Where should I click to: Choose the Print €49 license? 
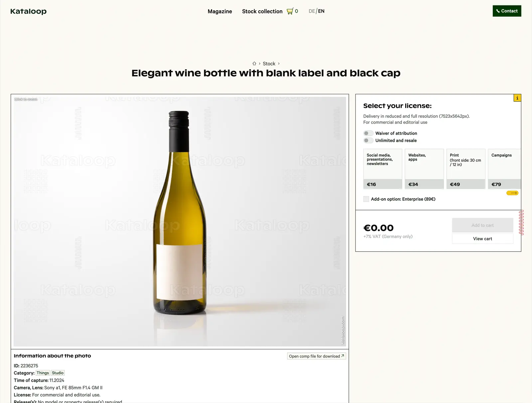466,169
